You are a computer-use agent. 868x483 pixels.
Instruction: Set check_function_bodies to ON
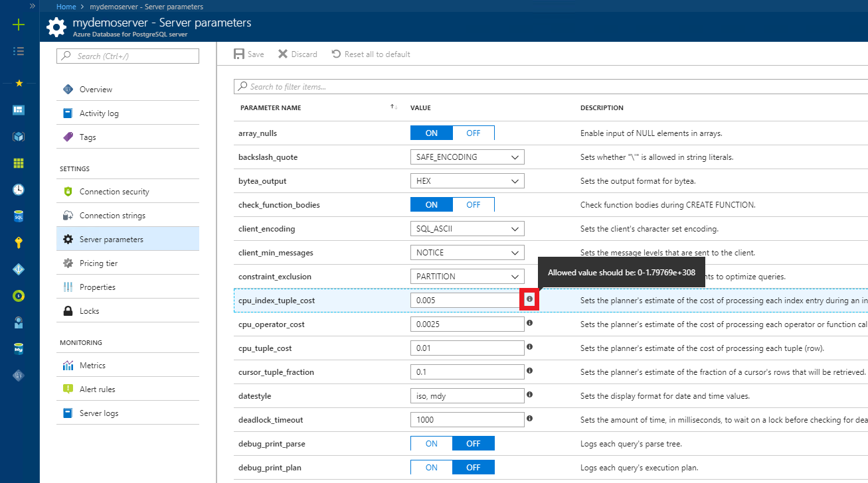432,205
